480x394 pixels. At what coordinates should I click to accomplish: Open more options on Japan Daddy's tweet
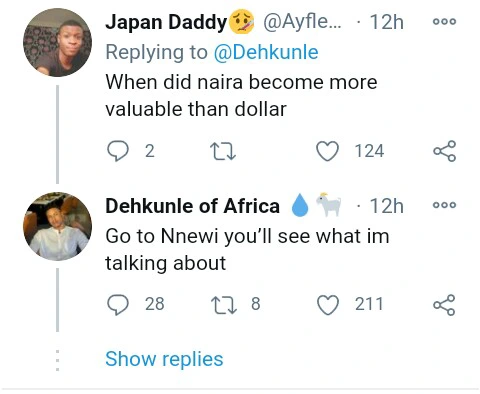point(444,22)
